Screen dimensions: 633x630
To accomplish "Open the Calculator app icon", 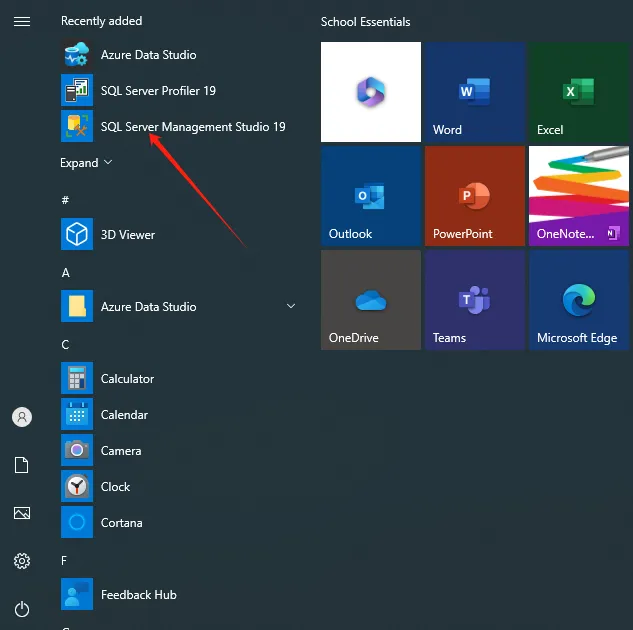I will tap(77, 378).
